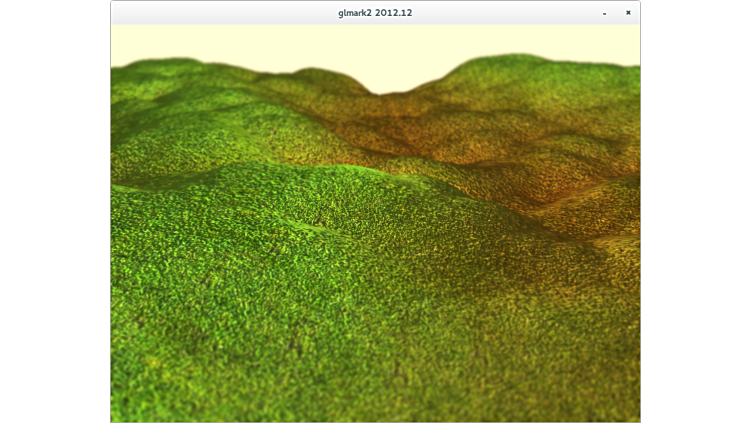Click the glmark2 2012.12 title text
Screen dimensions: 752x423
pyautogui.click(x=375, y=13)
